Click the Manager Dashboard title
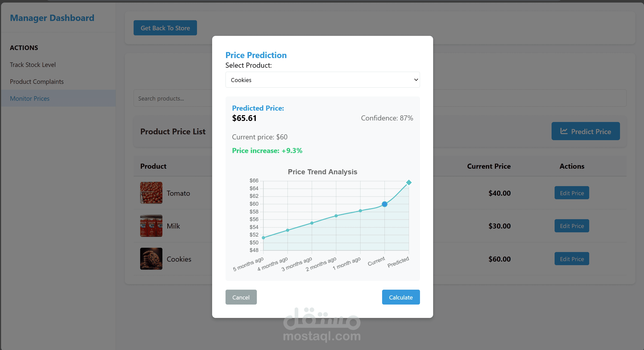Image resolution: width=644 pixels, height=350 pixels. (x=52, y=18)
